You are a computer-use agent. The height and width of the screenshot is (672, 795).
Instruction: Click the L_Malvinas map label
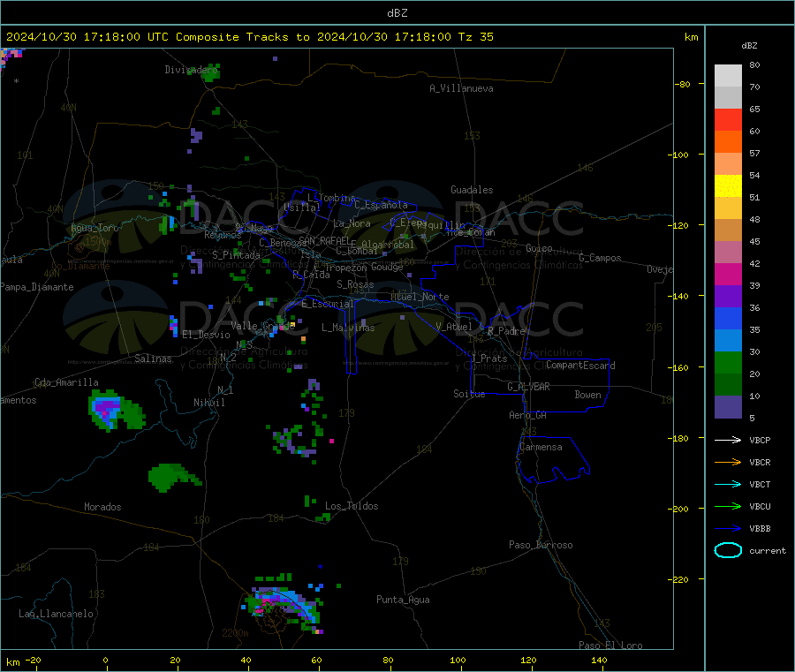coord(348,328)
